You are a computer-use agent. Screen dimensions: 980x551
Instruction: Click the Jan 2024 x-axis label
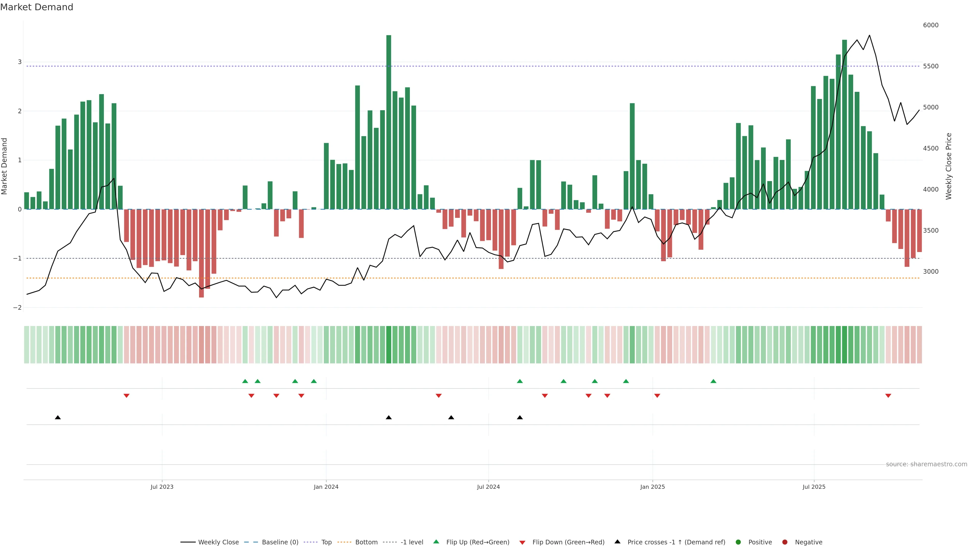(x=326, y=487)
